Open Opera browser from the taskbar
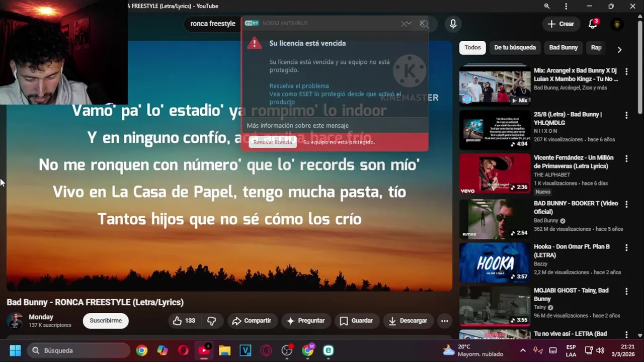The height and width of the screenshot is (362, 644). point(183,350)
